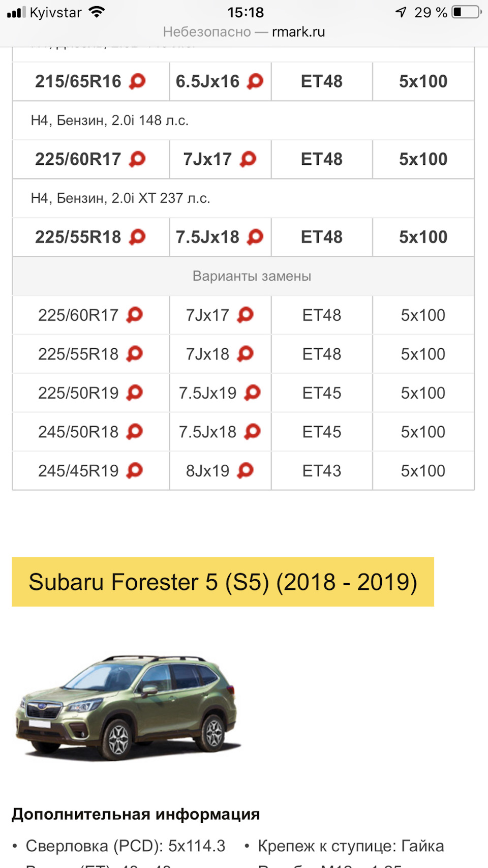Screen dimensions: 488x868
Task: Click search icon next to 215/65R16
Action: point(137,81)
